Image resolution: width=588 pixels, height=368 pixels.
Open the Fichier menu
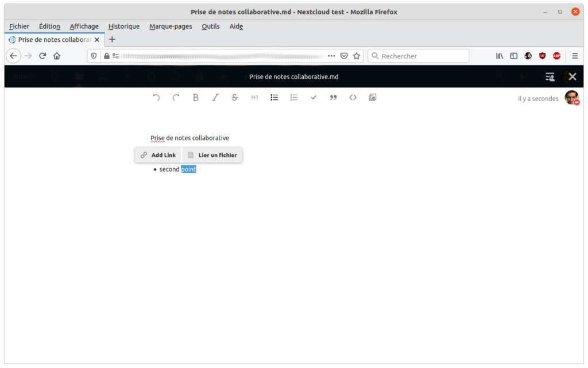[x=19, y=26]
